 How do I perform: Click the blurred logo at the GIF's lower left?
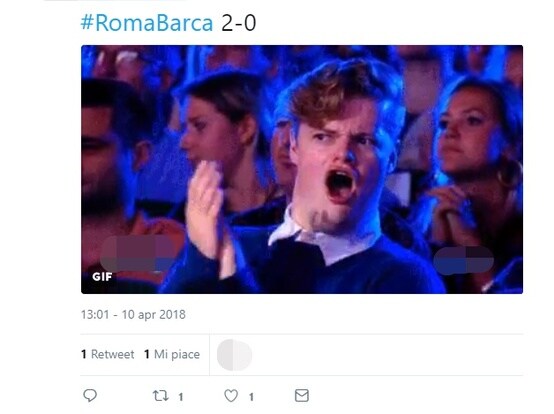point(137,254)
